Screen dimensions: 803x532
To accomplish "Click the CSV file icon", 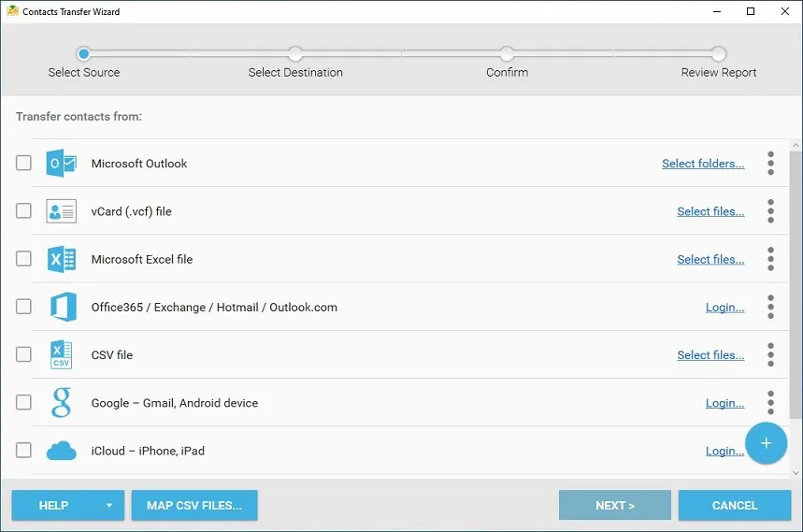I will pos(61,354).
